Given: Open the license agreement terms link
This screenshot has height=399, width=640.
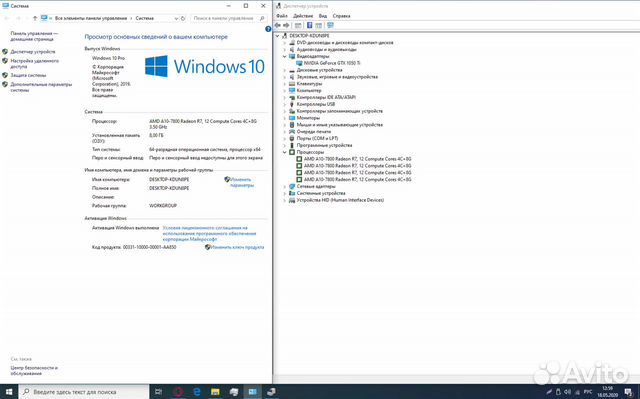Looking at the screenshot, I should pyautogui.click(x=209, y=233).
